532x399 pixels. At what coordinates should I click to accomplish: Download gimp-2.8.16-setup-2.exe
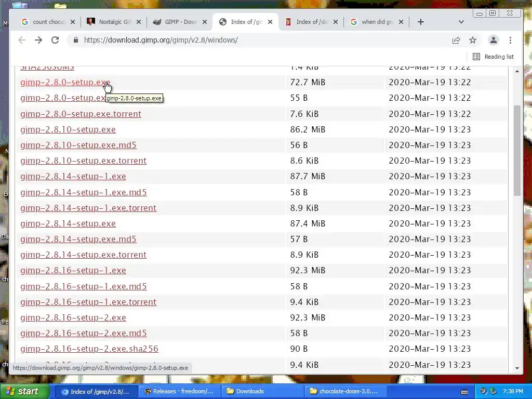73,317
